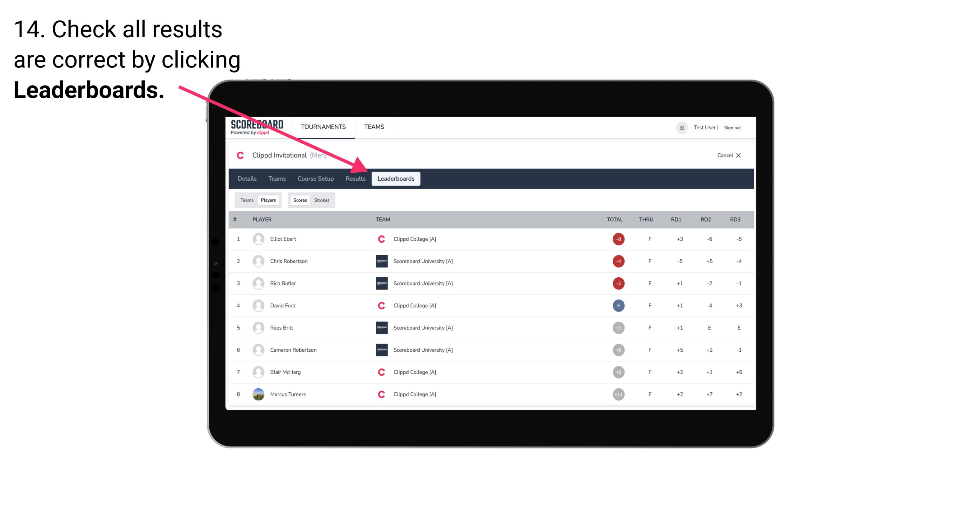
Task: Click Marcus Turners profile picture icon
Action: coord(258,394)
